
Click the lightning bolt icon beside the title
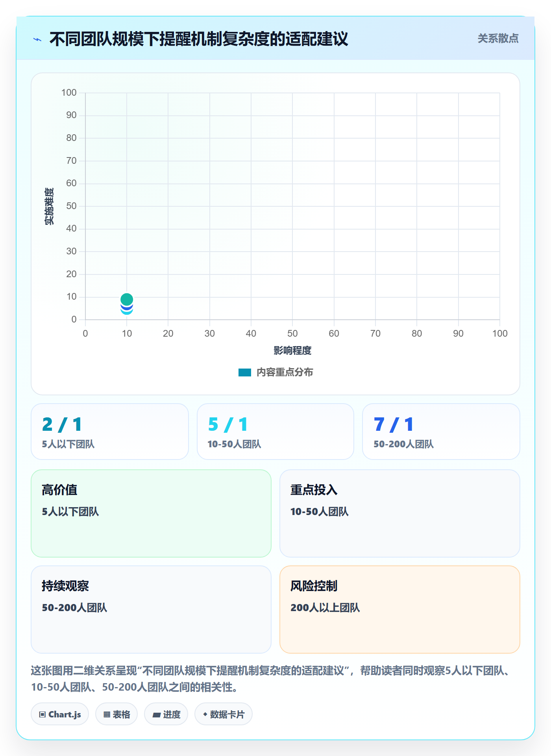pos(37,39)
